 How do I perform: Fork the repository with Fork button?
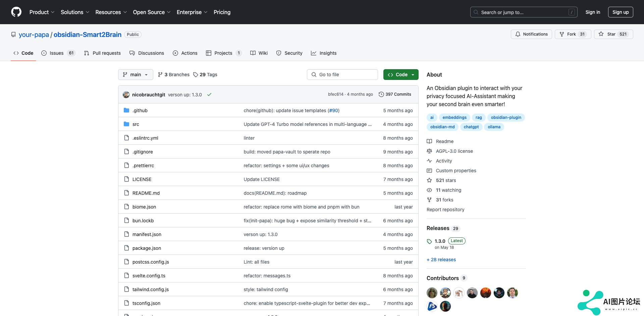pos(573,34)
